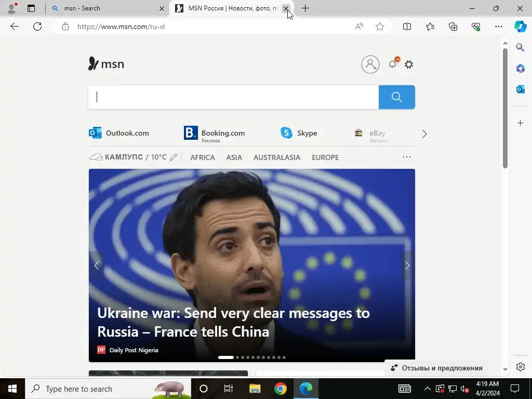The height and width of the screenshot is (399, 532).
Task: Open sidebar Search icon
Action: [x=520, y=47]
